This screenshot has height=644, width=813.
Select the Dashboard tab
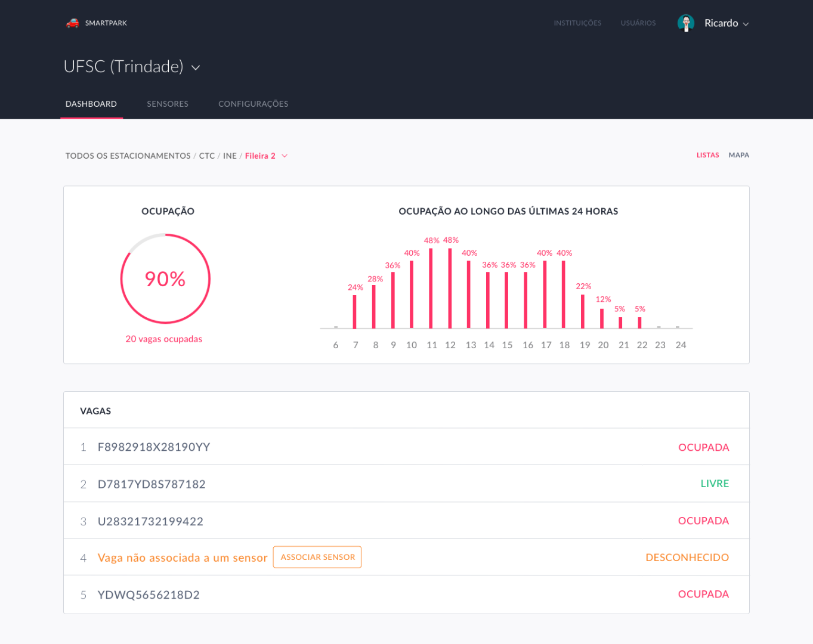click(x=91, y=104)
